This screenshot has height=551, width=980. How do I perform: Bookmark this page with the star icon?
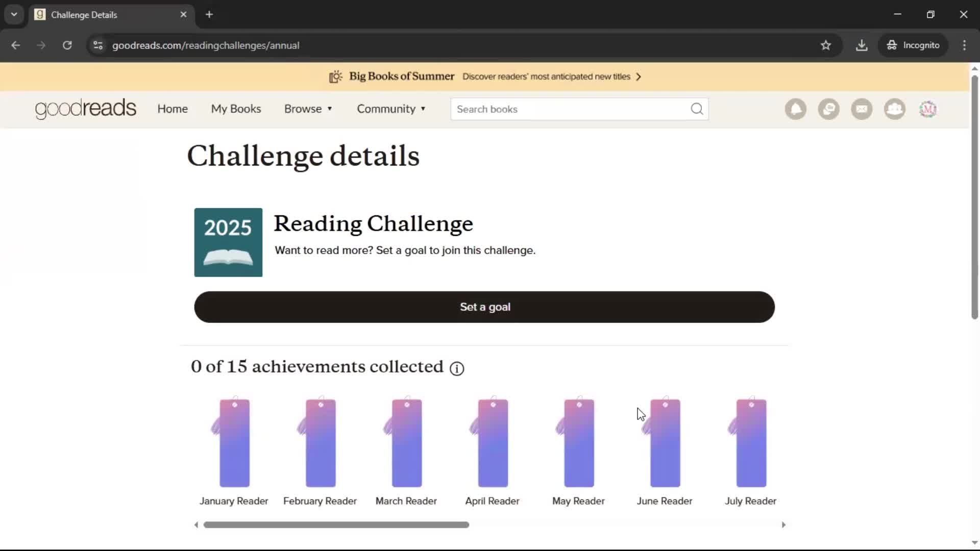(826, 45)
